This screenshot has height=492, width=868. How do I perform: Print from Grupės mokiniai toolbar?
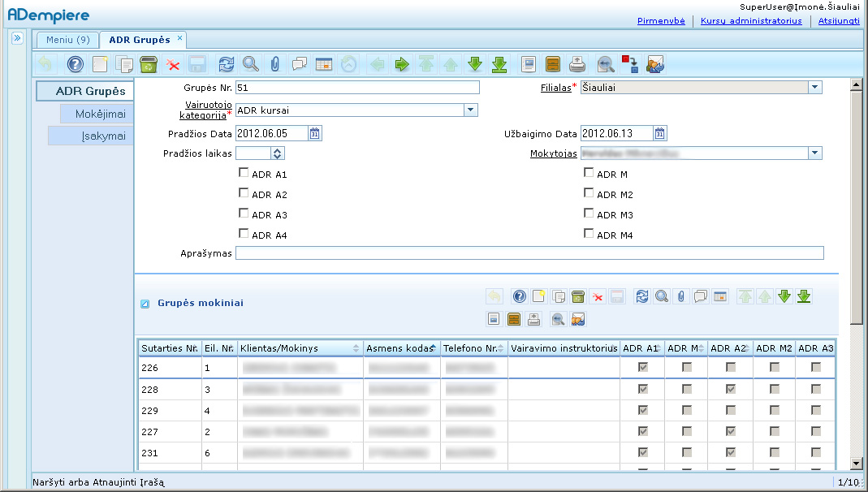point(533,319)
